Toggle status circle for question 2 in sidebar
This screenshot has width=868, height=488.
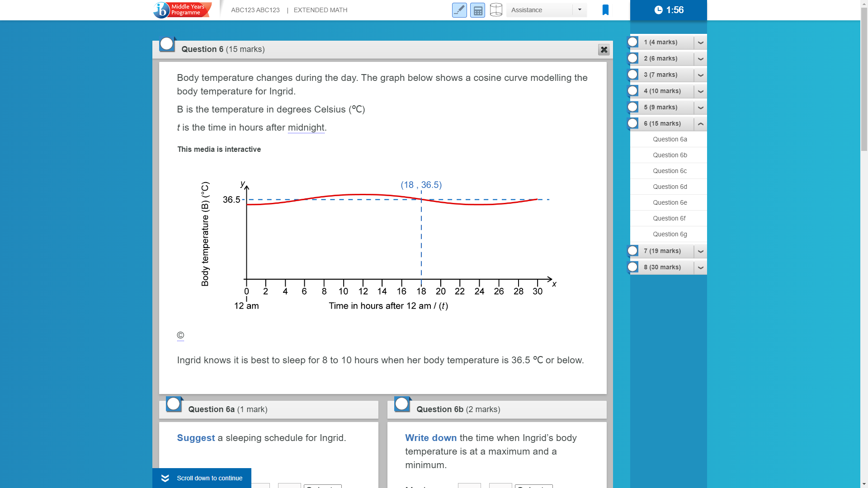(633, 58)
